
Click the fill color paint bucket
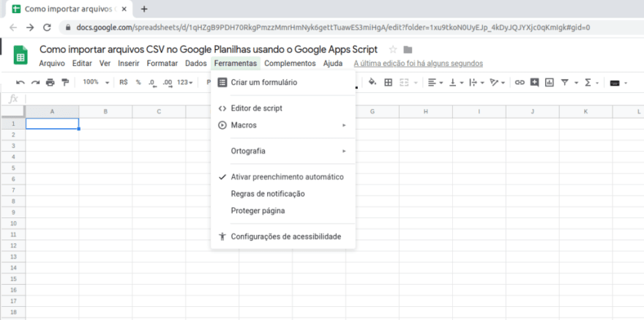pyautogui.click(x=372, y=82)
